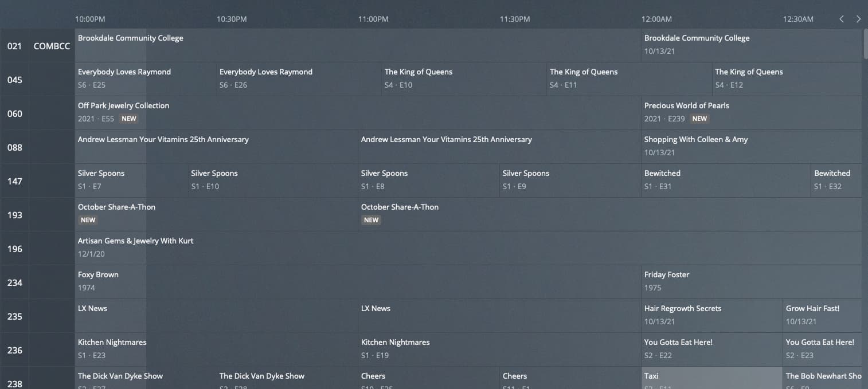Open October Share-A-Thon at 10:00PM
Image resolution: width=868 pixels, height=389 pixels.
(x=216, y=215)
